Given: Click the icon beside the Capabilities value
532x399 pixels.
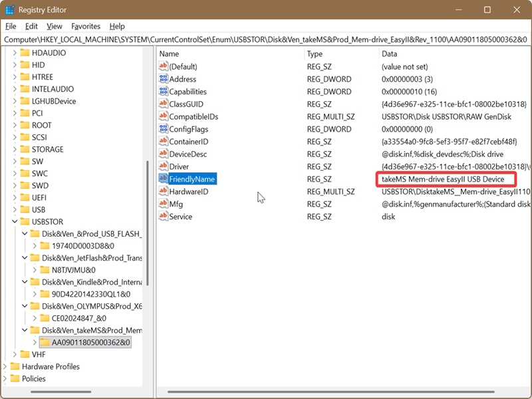Looking at the screenshot, I should pos(163,92).
